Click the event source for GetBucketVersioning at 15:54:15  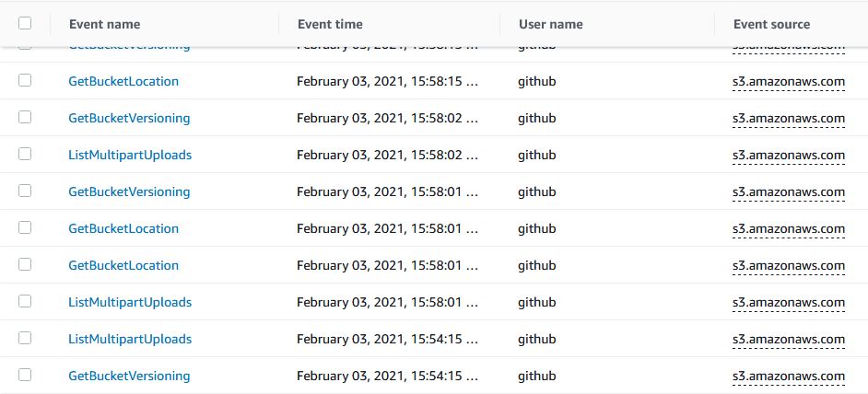pos(789,376)
